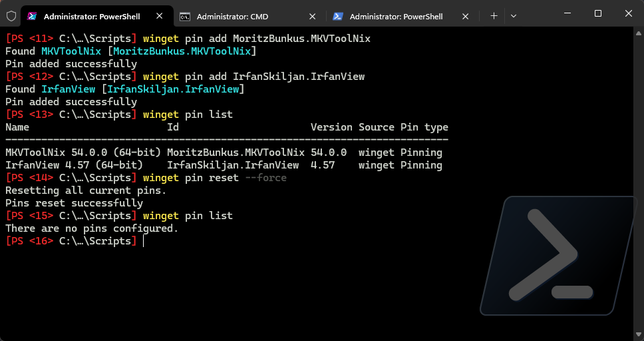This screenshot has width=644, height=341.
Task: Click scrollbar up arrow
Action: [639, 33]
